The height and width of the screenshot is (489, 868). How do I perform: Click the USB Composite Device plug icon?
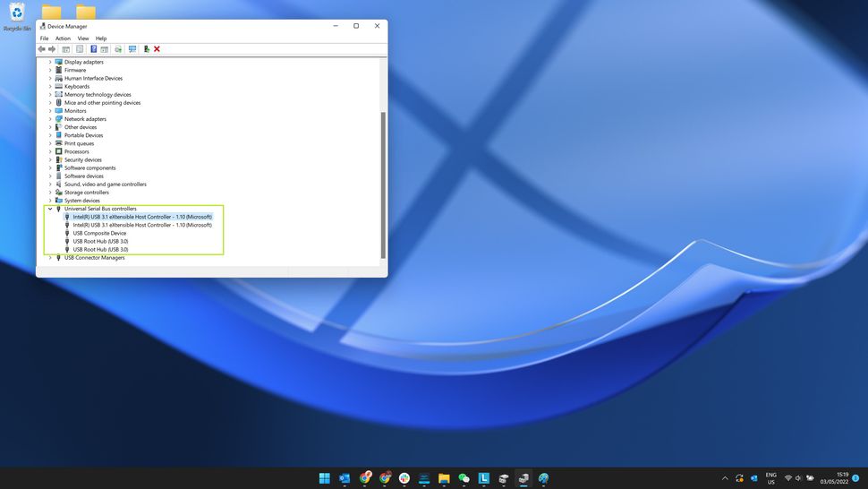67,233
